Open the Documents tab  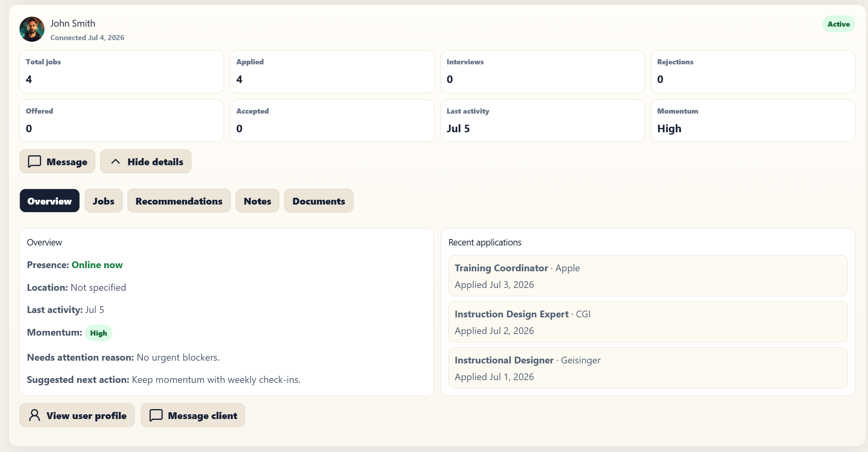tap(319, 201)
